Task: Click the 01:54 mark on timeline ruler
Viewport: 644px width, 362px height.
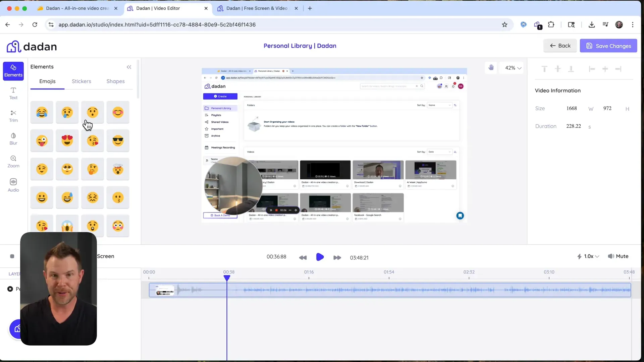Action: [389, 272]
